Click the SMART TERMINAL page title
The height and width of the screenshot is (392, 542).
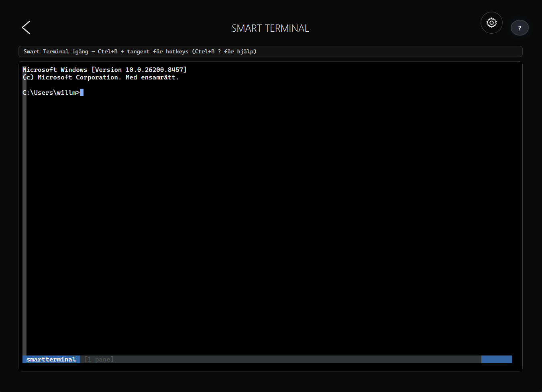270,28
